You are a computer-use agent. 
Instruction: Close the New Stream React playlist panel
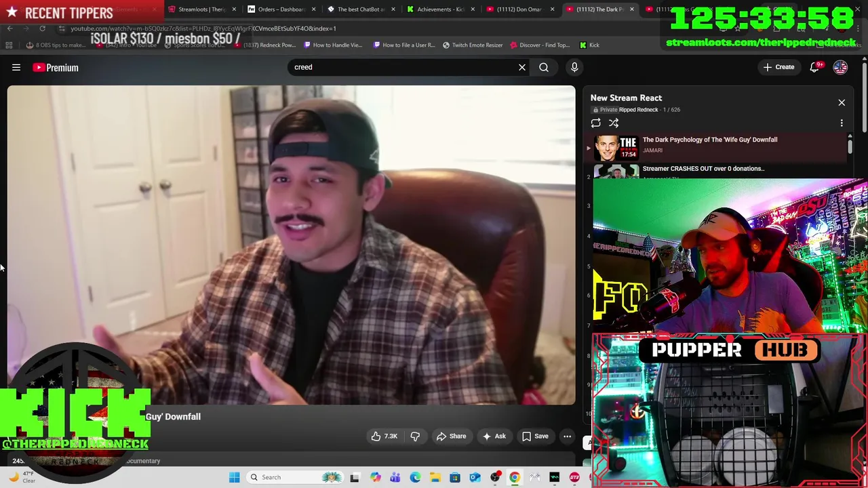click(x=842, y=102)
